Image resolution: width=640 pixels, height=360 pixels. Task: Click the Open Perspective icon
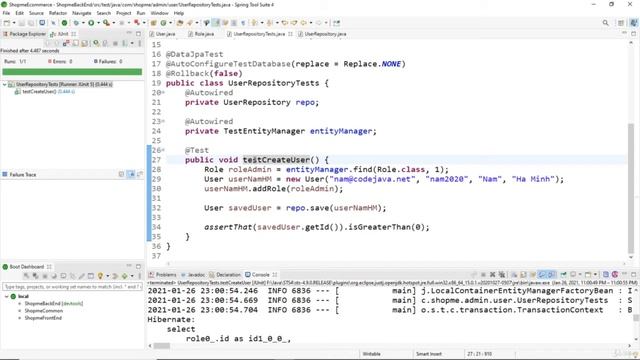tap(621, 23)
